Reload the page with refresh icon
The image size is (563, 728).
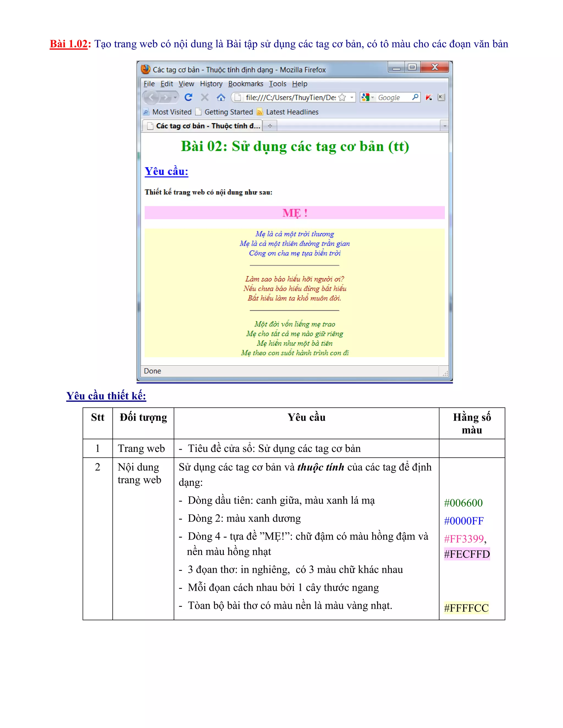click(188, 97)
